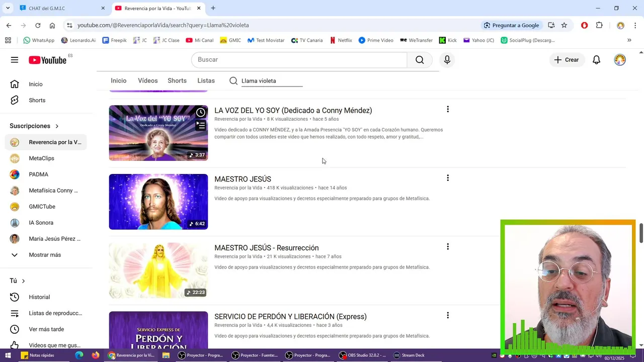644x362 pixels.
Task: Open the YouTube hamburger guide menu
Action: pos(15,60)
